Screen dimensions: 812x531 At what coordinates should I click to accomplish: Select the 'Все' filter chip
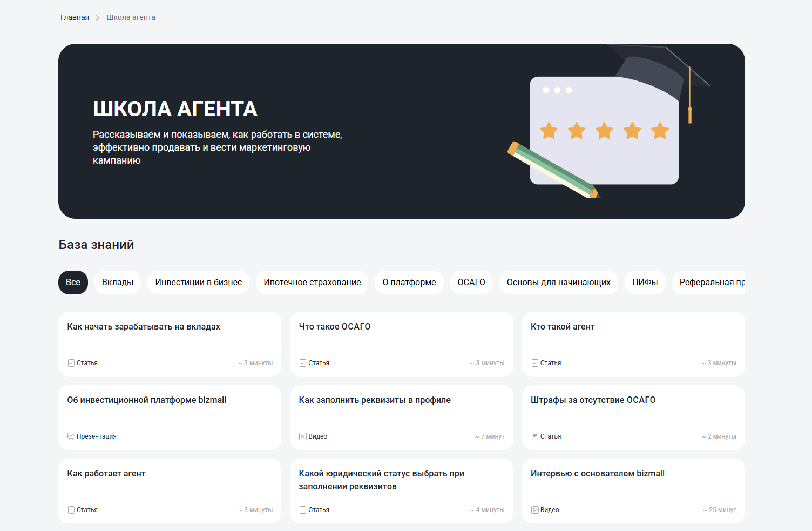pyautogui.click(x=73, y=282)
